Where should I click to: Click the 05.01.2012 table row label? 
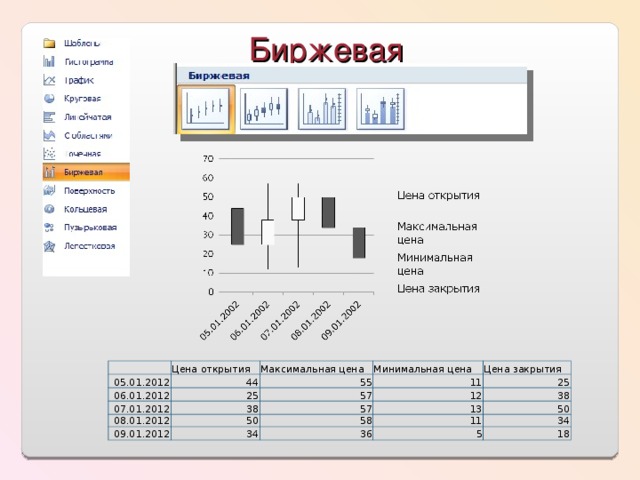pos(141,382)
